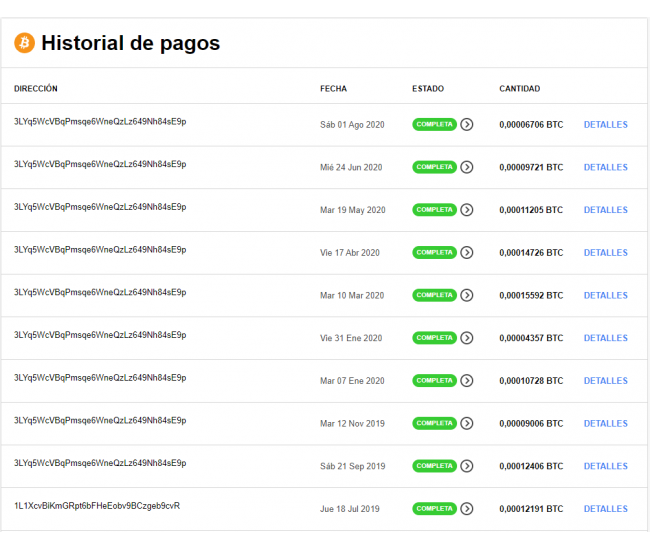
Task: Open arrow icon for Mar 19 May 2020 payment
Action: (x=467, y=210)
